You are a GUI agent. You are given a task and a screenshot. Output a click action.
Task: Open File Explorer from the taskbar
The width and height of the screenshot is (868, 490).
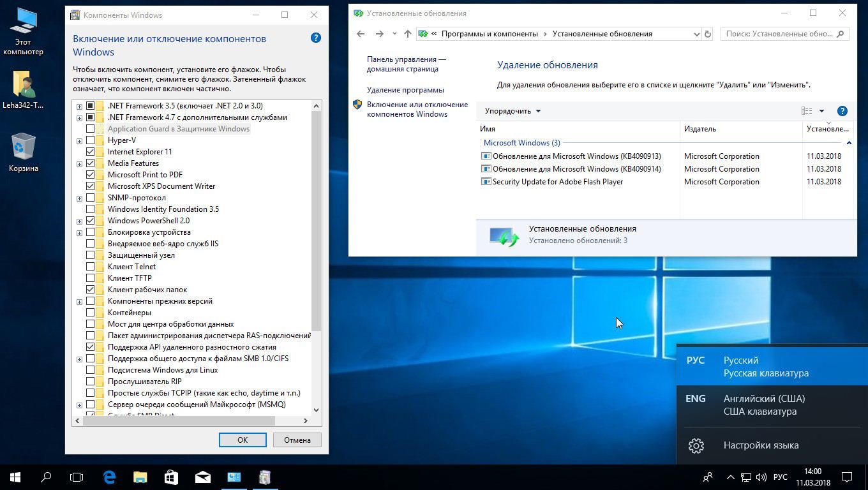140,477
